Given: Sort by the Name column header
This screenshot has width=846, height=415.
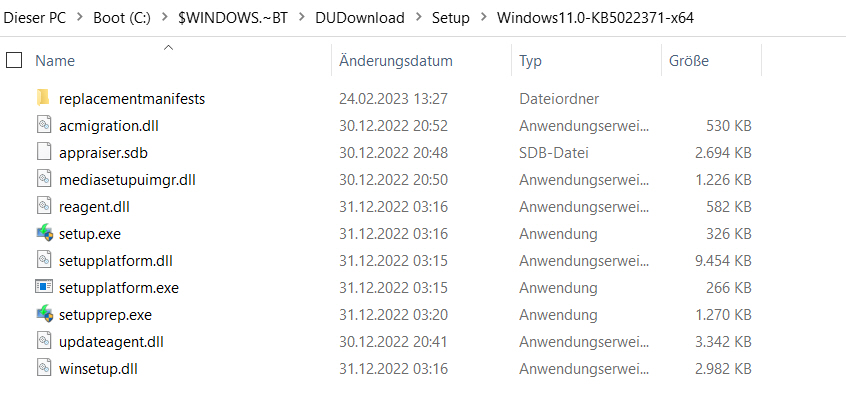Looking at the screenshot, I should pos(55,60).
